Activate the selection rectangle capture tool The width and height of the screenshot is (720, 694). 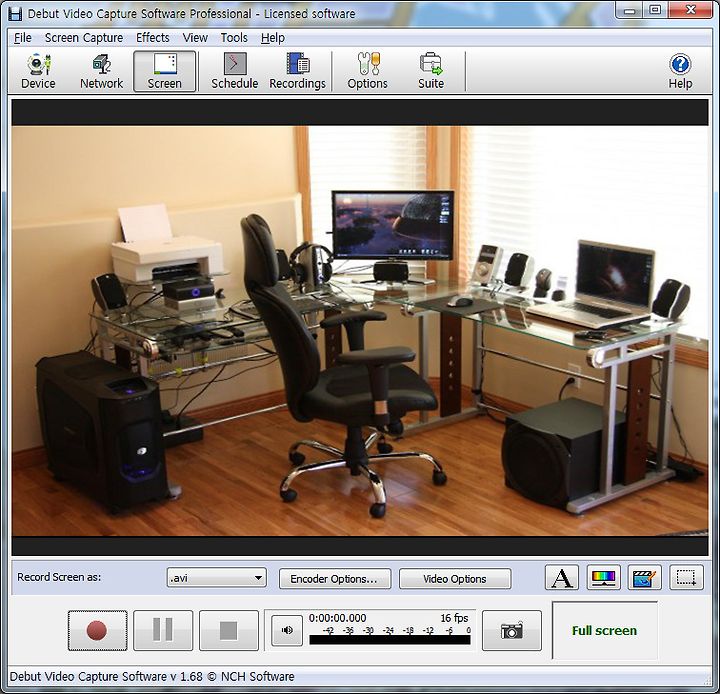click(x=686, y=577)
